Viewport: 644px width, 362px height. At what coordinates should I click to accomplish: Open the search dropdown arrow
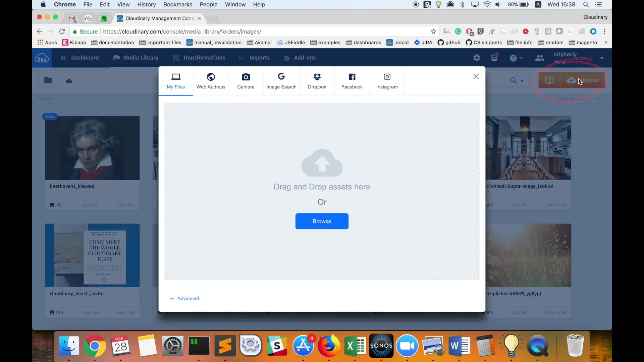pyautogui.click(x=522, y=81)
